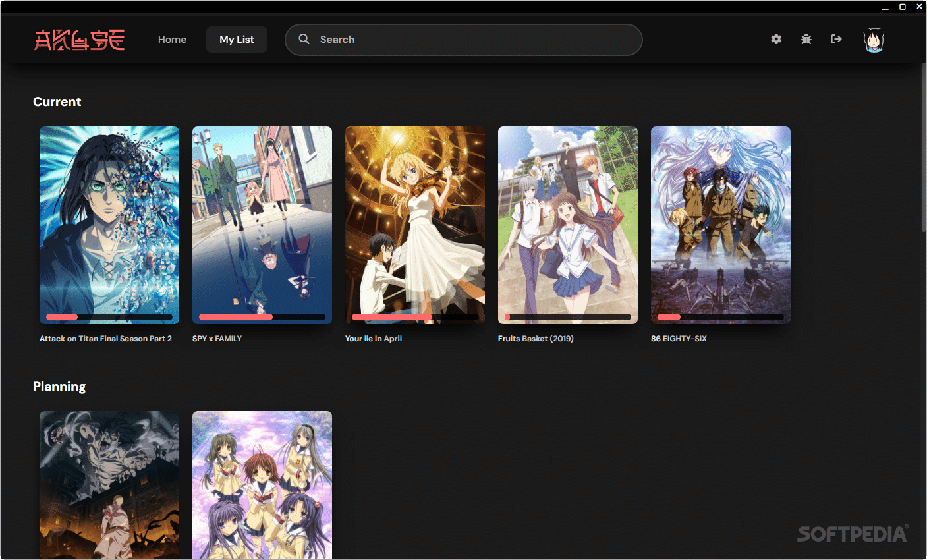Click the 'Fruits Basket (2019)' title text
927x560 pixels.
click(536, 339)
